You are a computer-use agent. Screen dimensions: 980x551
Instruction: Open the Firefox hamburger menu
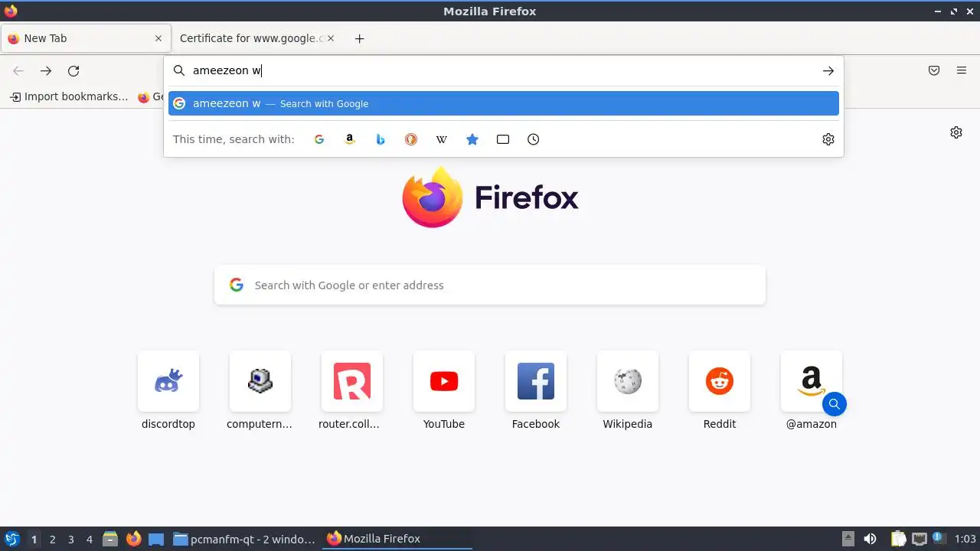[x=962, y=70]
